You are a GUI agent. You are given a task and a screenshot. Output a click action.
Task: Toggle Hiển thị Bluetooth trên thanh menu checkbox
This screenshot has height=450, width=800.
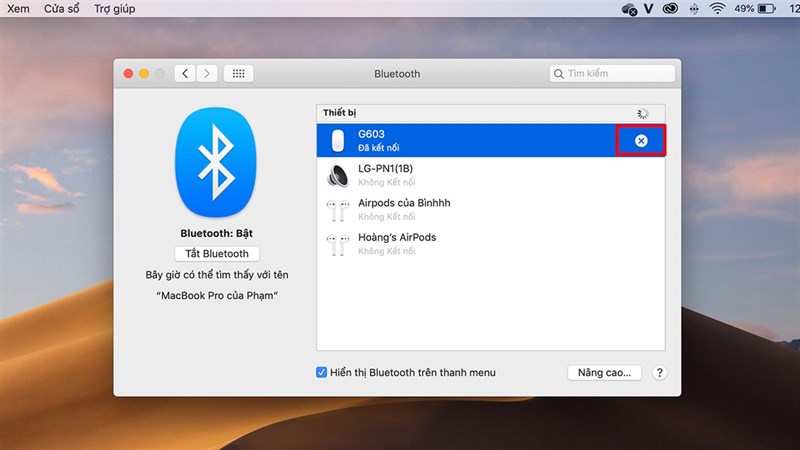321,372
